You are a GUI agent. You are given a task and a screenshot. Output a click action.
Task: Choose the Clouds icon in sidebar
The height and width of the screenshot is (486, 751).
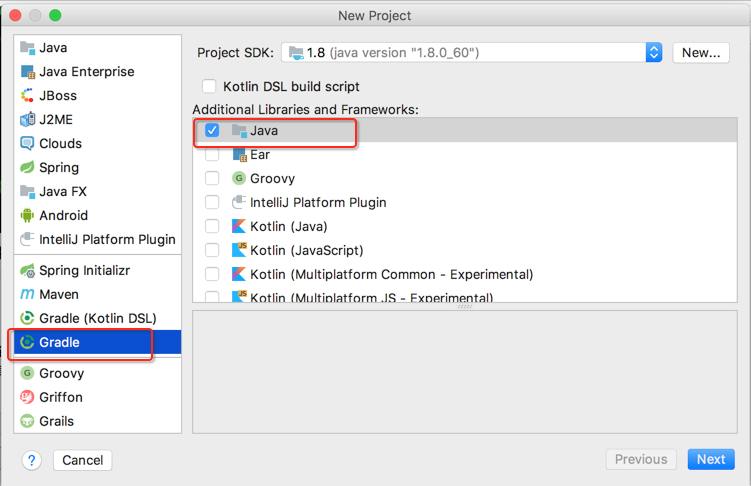pyautogui.click(x=27, y=144)
